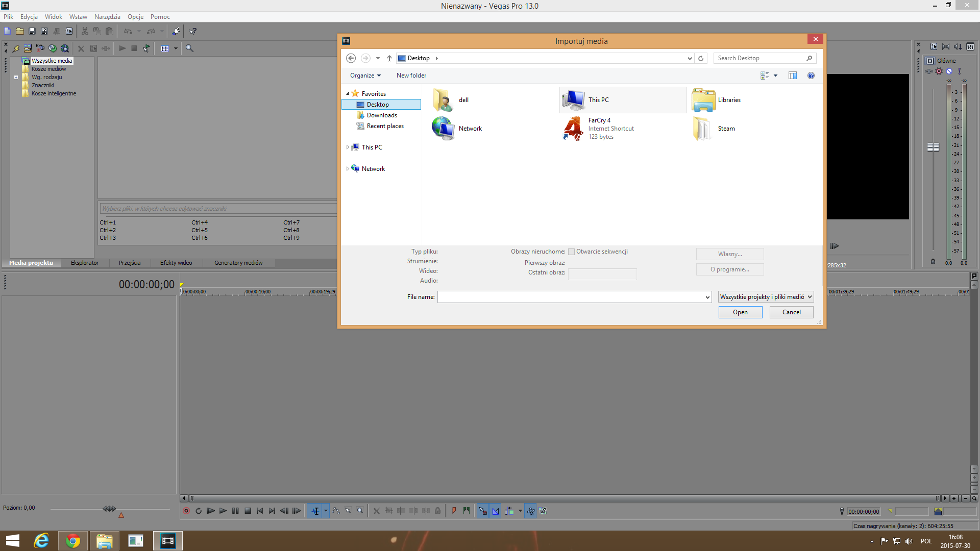Image resolution: width=980 pixels, height=551 pixels.
Task: Click the Insert Marker icon in transport toolbar
Action: 454,511
